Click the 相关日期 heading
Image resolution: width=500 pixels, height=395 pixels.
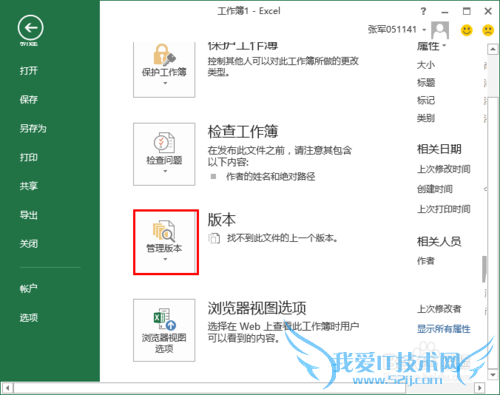click(x=439, y=149)
